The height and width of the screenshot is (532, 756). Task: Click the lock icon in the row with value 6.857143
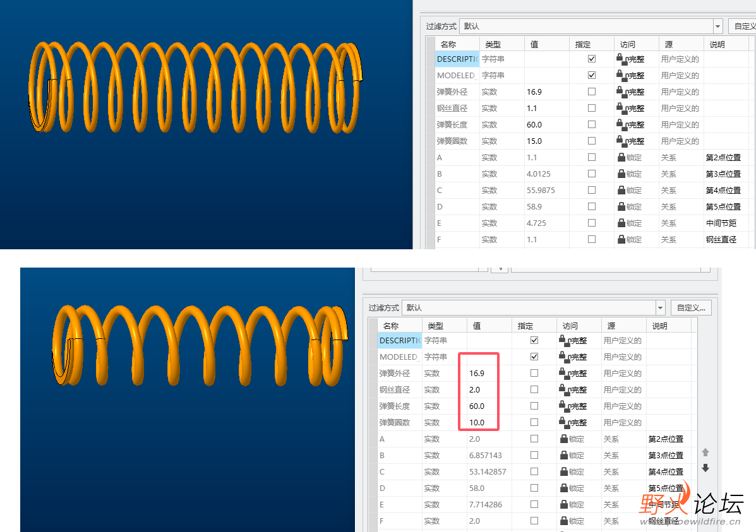coord(564,455)
